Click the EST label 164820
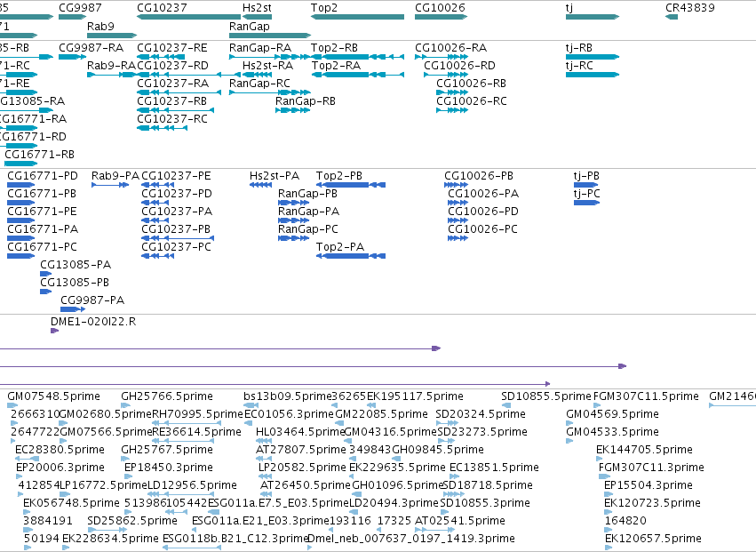Image resolution: width=756 pixels, height=552 pixels. point(625,521)
